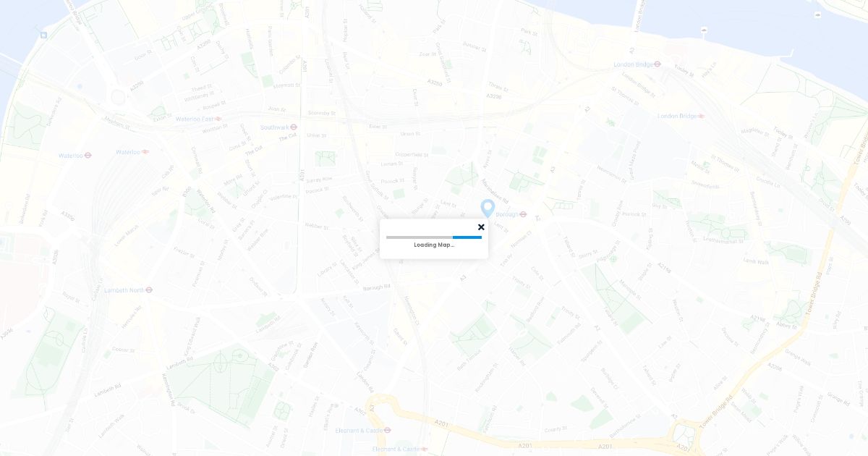
Task: Click the map loading progress bar
Action: (x=434, y=237)
